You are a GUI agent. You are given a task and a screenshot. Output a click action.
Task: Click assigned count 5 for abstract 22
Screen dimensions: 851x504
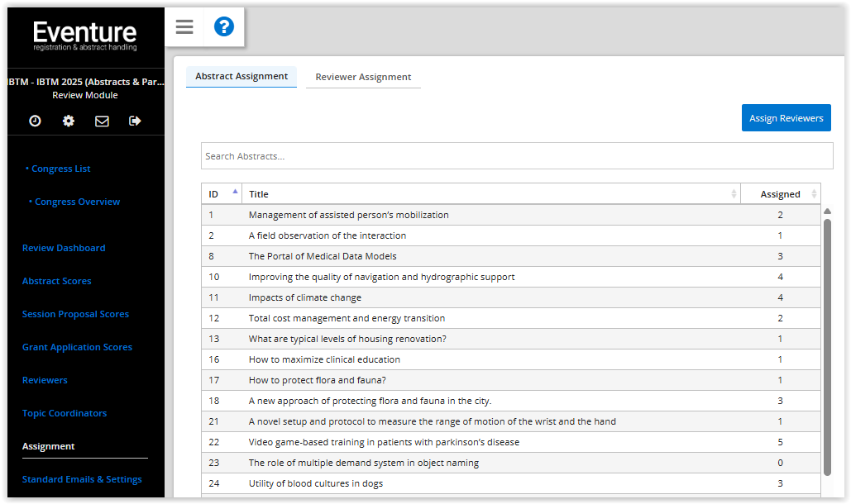click(780, 442)
